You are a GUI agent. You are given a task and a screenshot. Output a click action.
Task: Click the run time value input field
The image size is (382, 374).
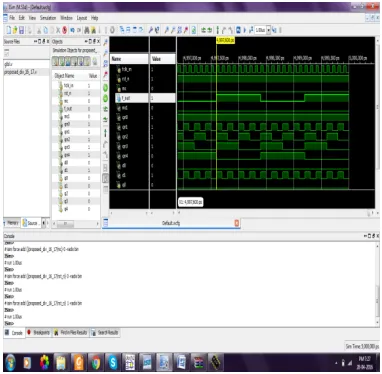(260, 30)
